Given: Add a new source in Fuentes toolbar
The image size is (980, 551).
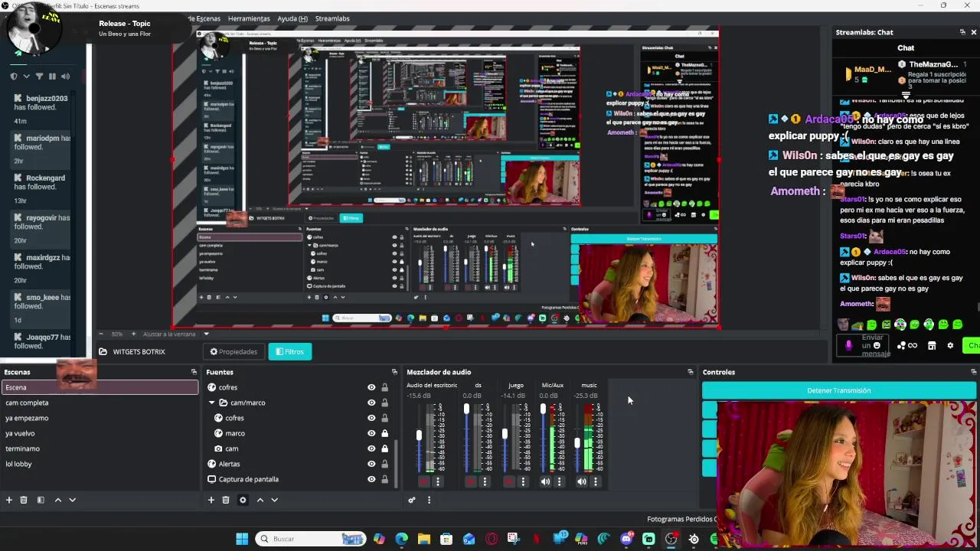Looking at the screenshot, I should click(211, 500).
